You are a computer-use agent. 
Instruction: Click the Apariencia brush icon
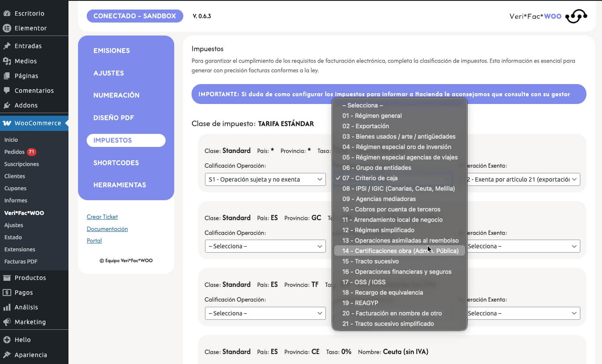click(7, 355)
